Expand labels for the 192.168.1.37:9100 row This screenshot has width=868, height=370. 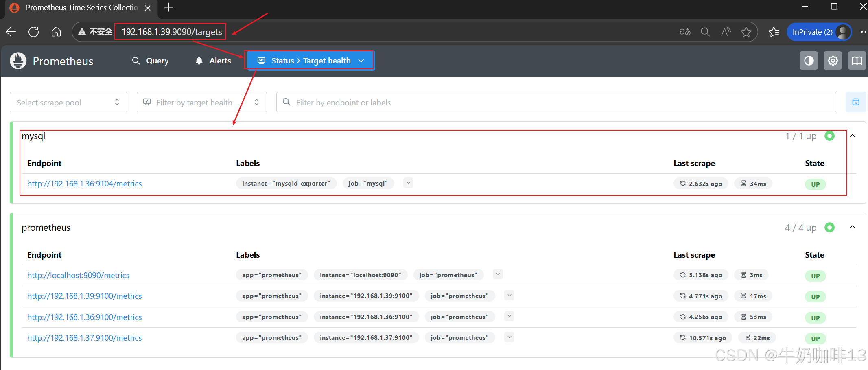[509, 337]
